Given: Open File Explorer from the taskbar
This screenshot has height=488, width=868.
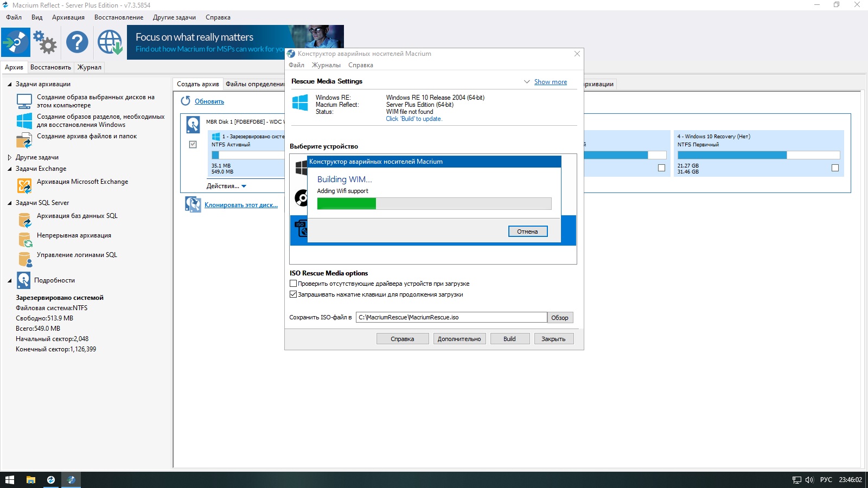Looking at the screenshot, I should point(31,480).
